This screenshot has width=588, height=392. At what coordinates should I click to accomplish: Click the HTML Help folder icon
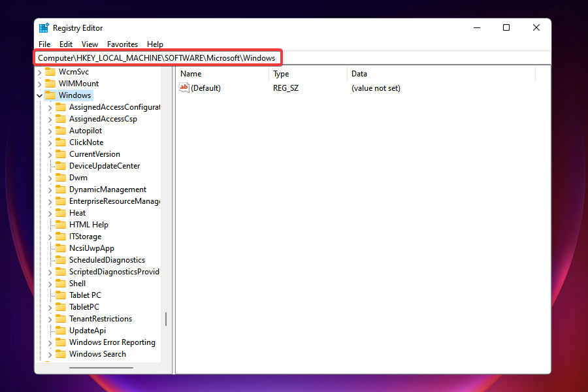61,225
